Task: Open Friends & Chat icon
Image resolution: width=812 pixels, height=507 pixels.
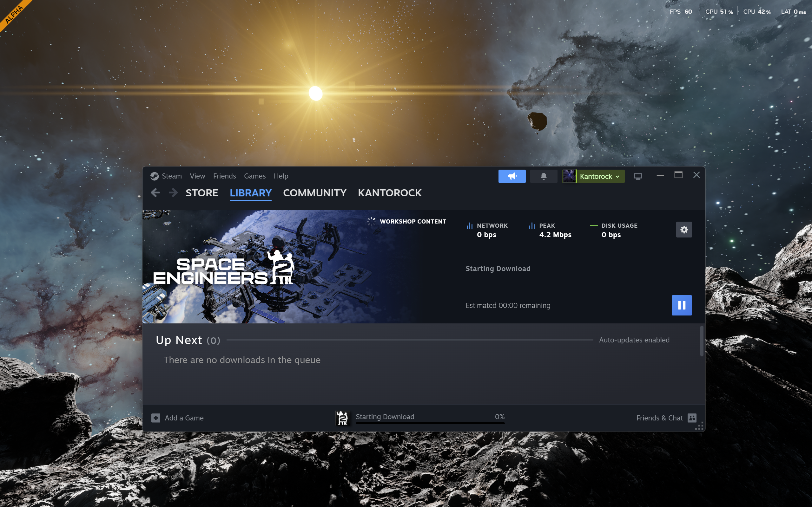Action: (692, 418)
